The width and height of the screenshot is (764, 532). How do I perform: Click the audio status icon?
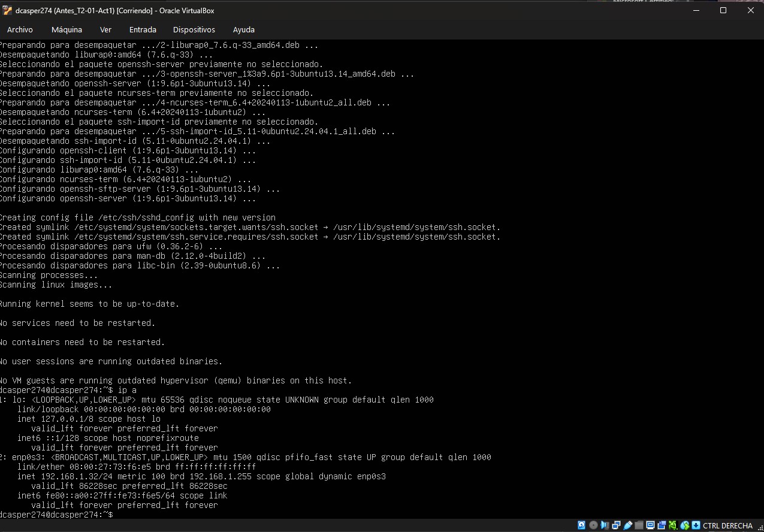[605, 525]
